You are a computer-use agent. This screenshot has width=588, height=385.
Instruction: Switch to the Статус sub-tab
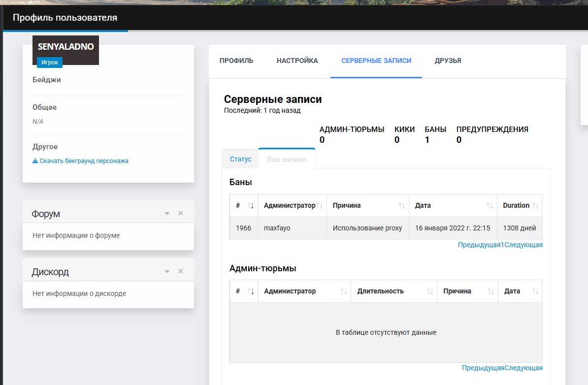click(x=240, y=159)
